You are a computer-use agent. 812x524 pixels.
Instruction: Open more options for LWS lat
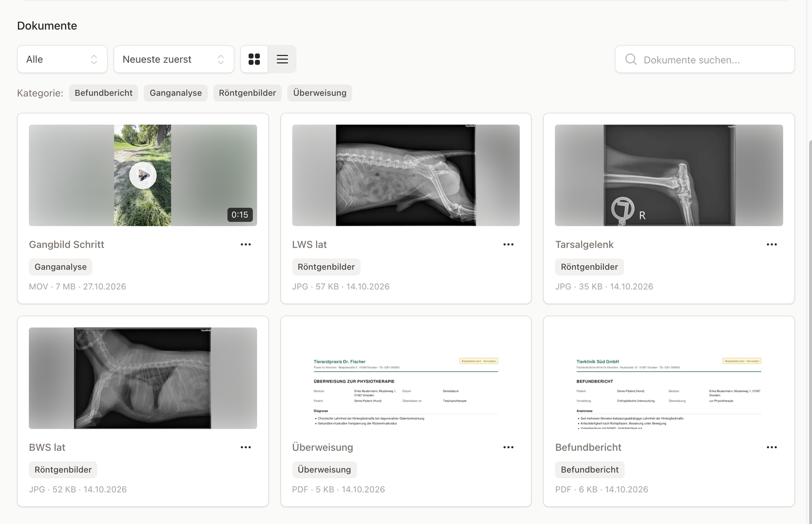coord(509,244)
